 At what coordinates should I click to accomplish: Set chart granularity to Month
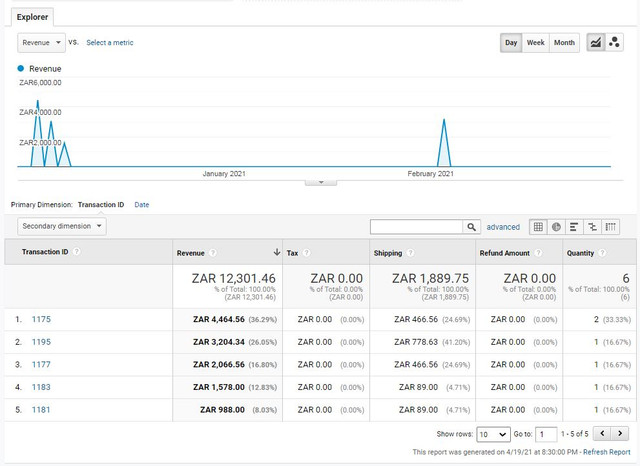point(564,42)
